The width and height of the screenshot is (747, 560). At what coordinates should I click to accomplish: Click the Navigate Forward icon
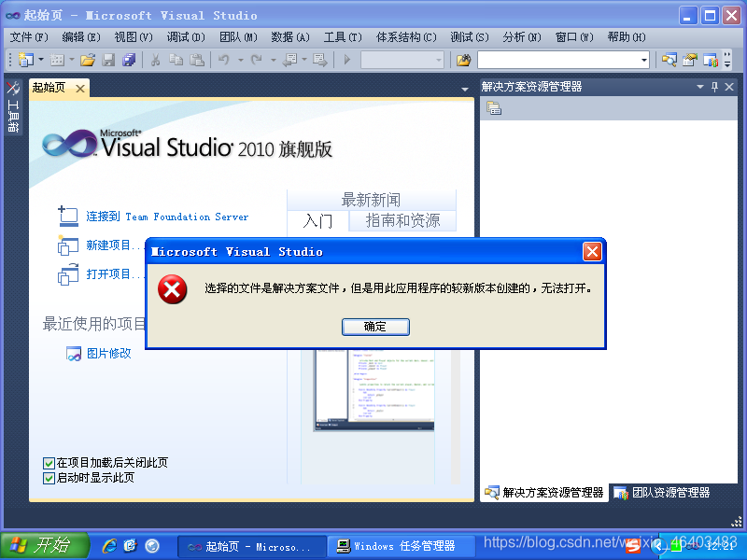pos(320,60)
